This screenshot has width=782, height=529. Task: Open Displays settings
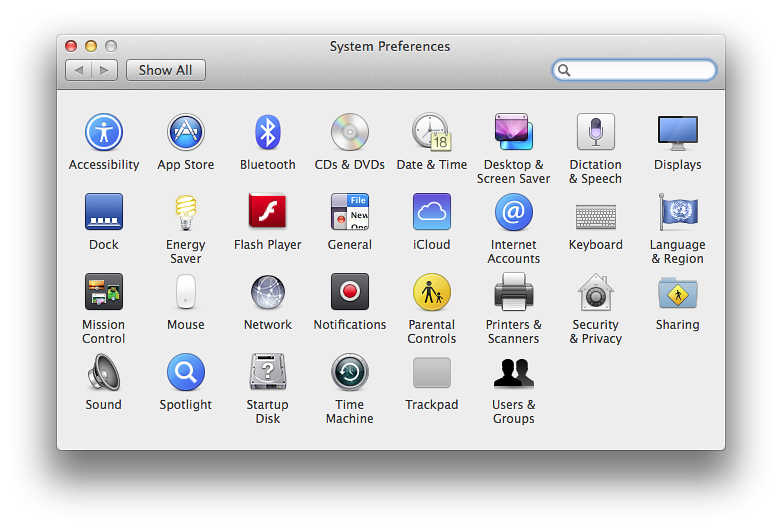677,133
